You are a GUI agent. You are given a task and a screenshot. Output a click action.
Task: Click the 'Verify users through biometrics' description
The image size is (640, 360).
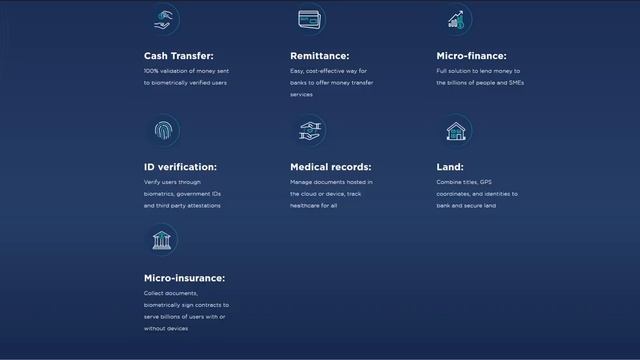click(x=182, y=194)
